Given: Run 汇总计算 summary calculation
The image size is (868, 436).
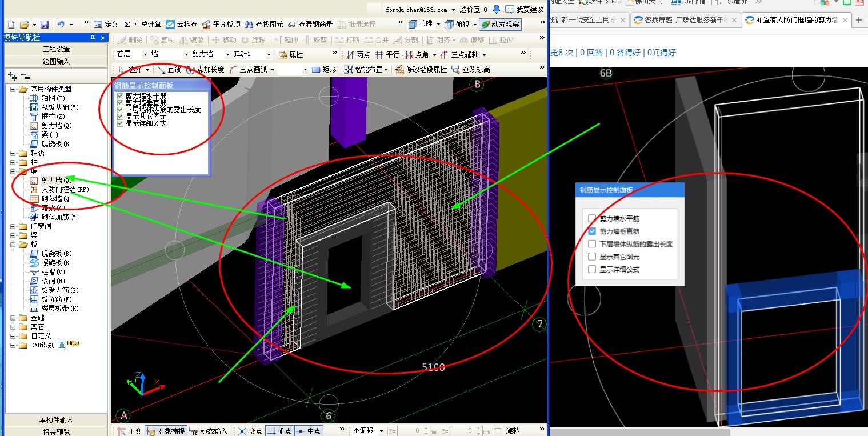Looking at the screenshot, I should coord(143,25).
